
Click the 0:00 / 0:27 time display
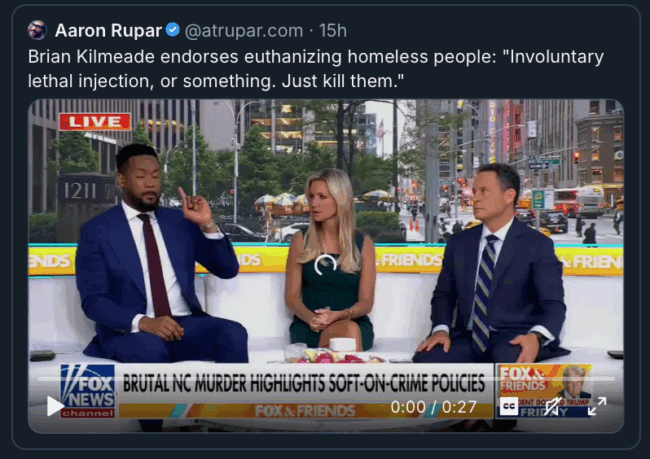(x=433, y=407)
